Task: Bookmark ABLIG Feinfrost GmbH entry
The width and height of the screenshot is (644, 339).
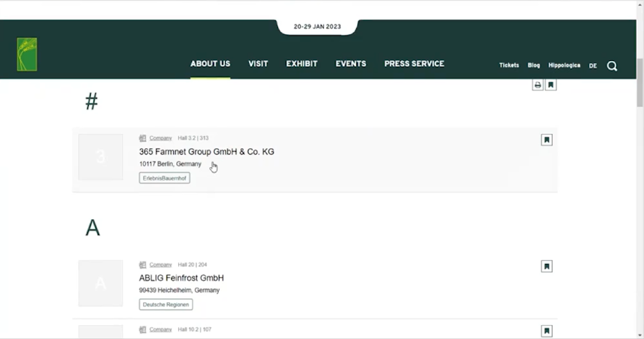Action: [x=547, y=267]
